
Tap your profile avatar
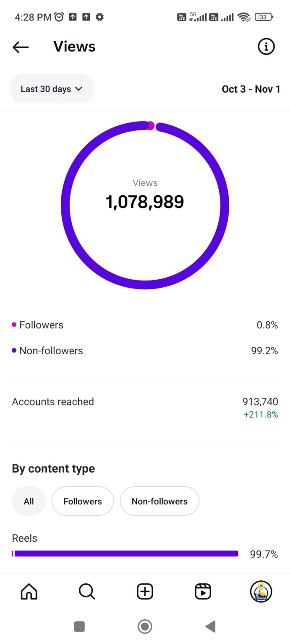261,592
